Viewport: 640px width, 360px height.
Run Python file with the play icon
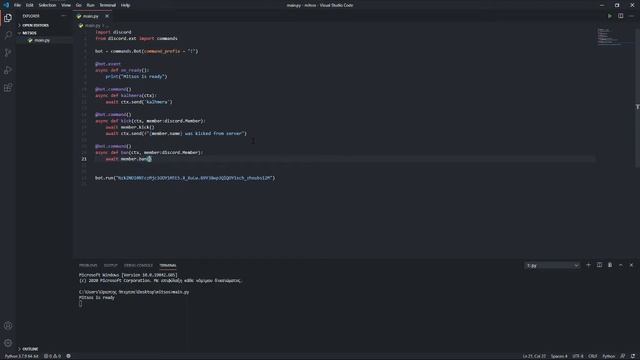pyautogui.click(x=610, y=16)
